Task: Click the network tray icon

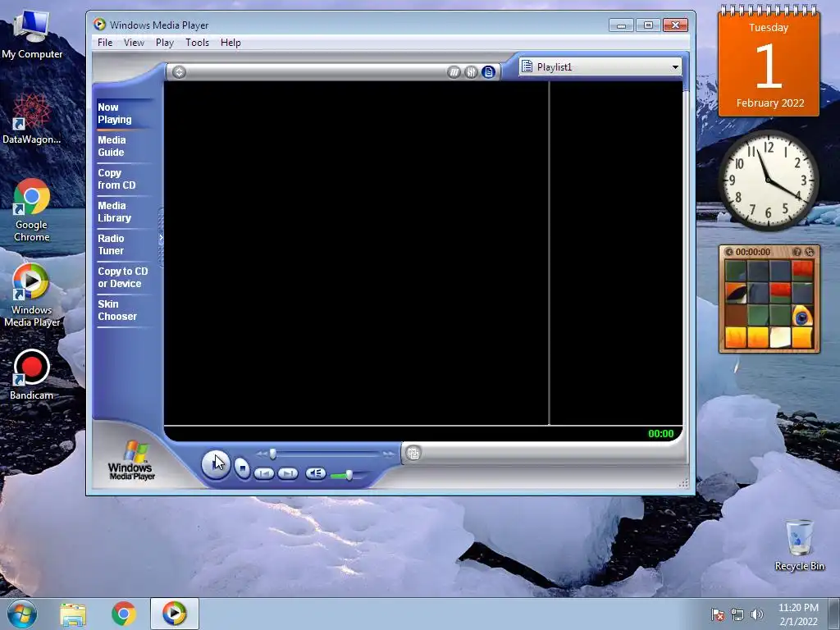Action: pyautogui.click(x=737, y=614)
